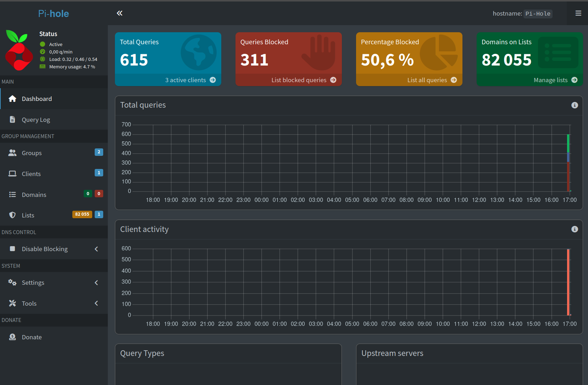Click arrow icon next to List blocked queries
Image resolution: width=588 pixels, height=385 pixels.
(x=333, y=80)
